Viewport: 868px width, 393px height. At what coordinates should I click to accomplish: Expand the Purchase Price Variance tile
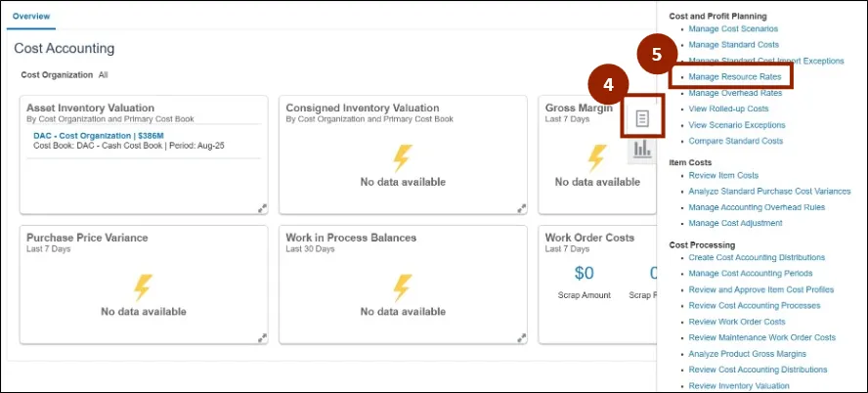click(x=262, y=337)
